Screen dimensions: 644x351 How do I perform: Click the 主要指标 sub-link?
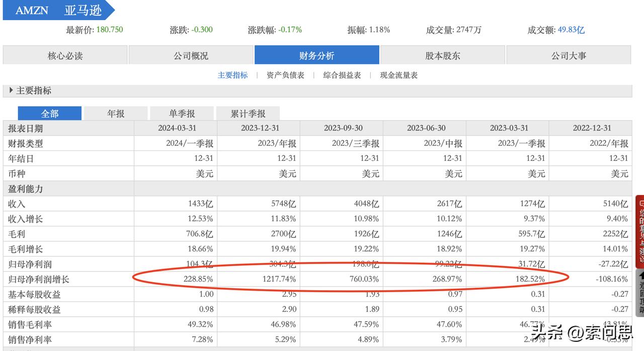(232, 75)
